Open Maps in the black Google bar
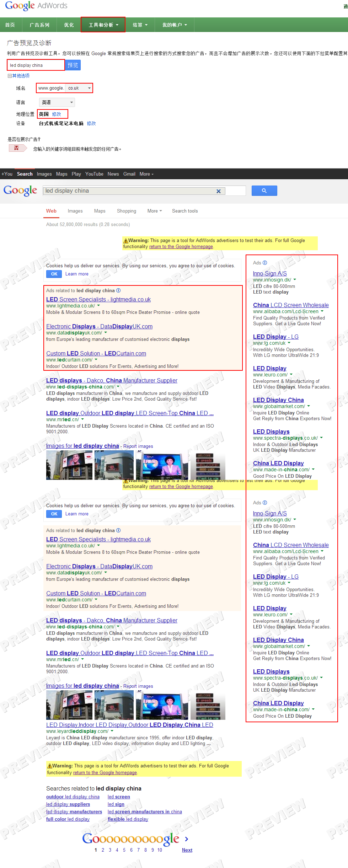The height and width of the screenshot is (868, 348). tap(61, 174)
